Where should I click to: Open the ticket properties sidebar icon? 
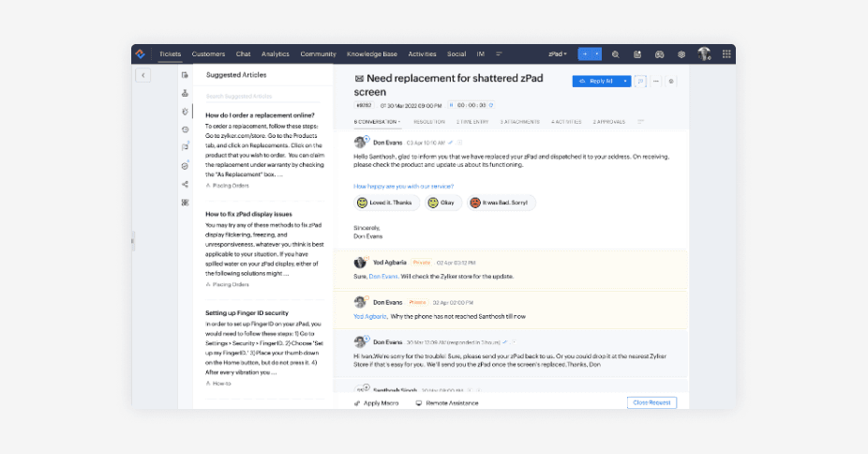pos(185,75)
